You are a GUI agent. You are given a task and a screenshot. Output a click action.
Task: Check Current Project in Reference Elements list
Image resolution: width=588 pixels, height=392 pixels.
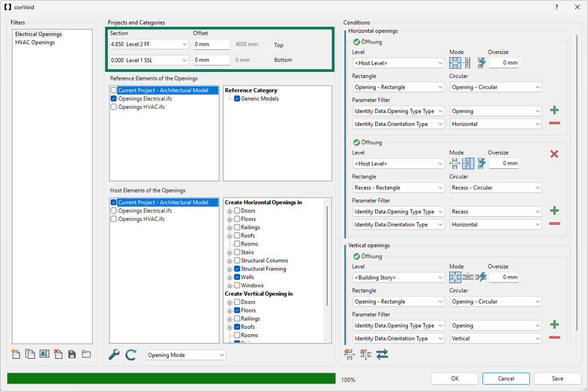[114, 90]
